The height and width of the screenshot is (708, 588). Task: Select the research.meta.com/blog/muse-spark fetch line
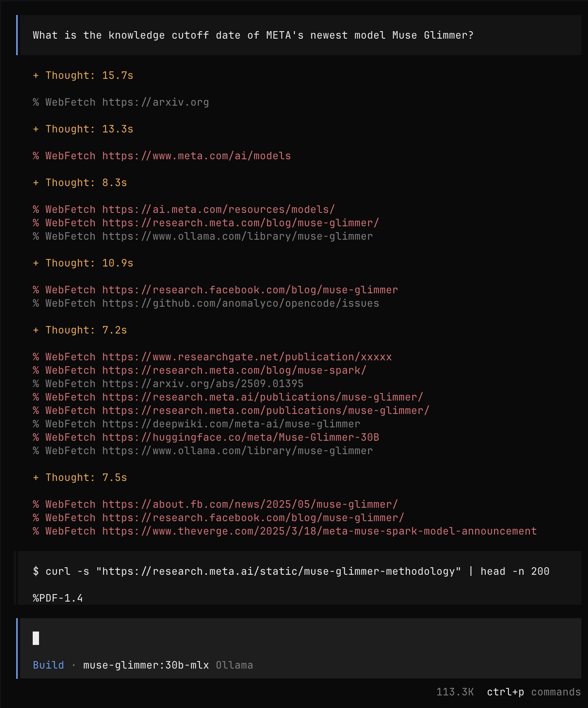[x=200, y=370]
